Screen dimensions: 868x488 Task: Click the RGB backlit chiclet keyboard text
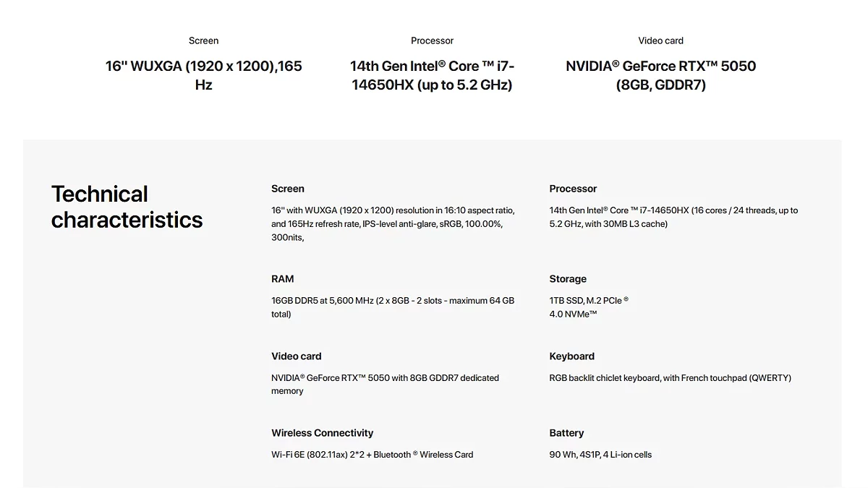(x=670, y=378)
